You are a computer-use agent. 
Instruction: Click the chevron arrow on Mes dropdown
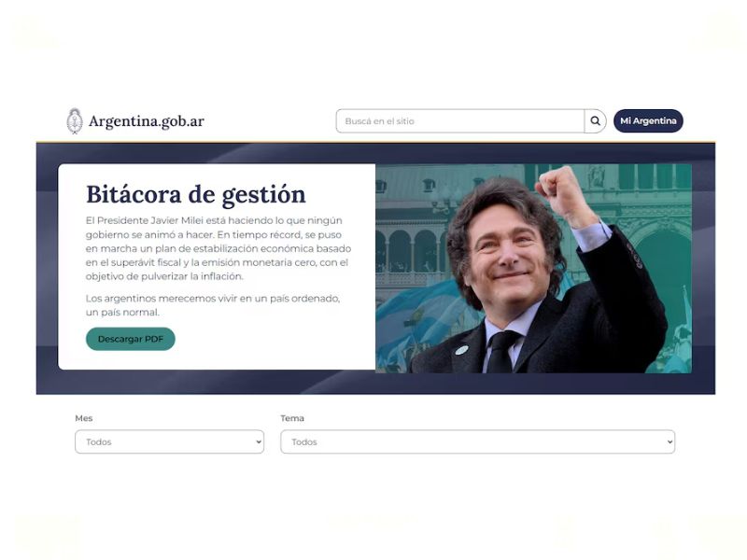coord(259,441)
